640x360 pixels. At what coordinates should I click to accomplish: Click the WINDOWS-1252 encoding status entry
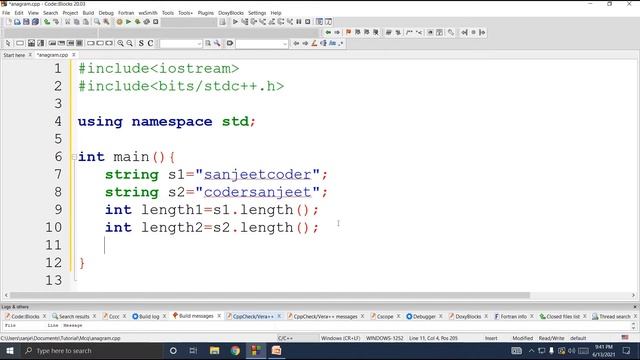click(384, 338)
